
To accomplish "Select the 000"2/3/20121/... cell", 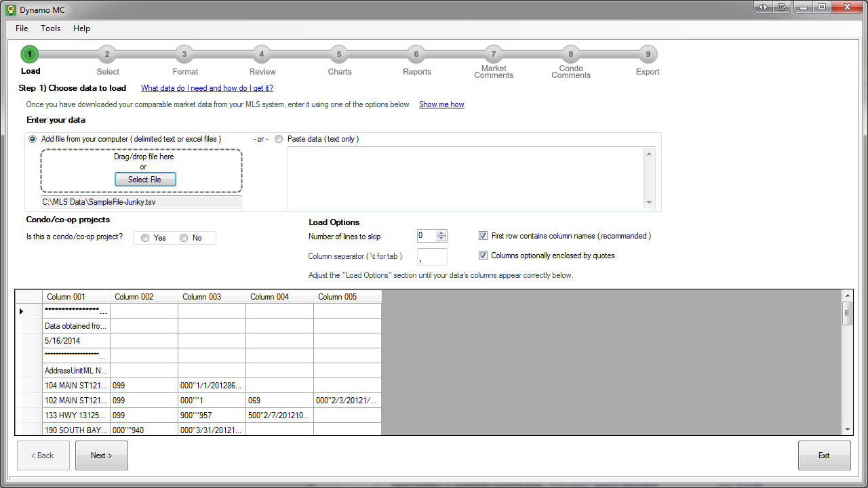I will 347,401.
